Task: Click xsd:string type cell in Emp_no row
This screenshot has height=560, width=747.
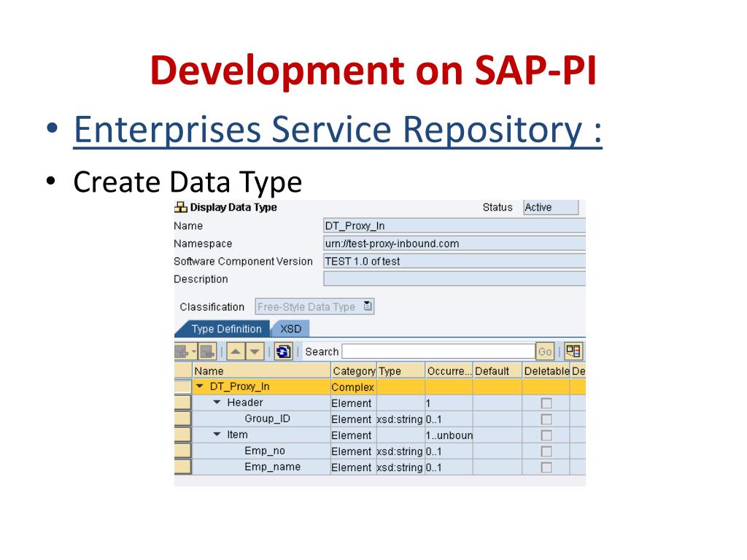Action: tap(400, 451)
